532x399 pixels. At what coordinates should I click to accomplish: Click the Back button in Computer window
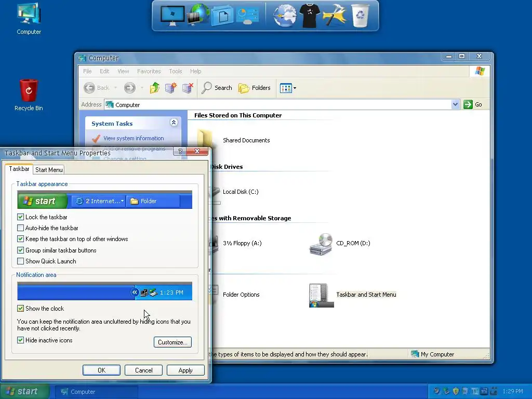pos(97,88)
